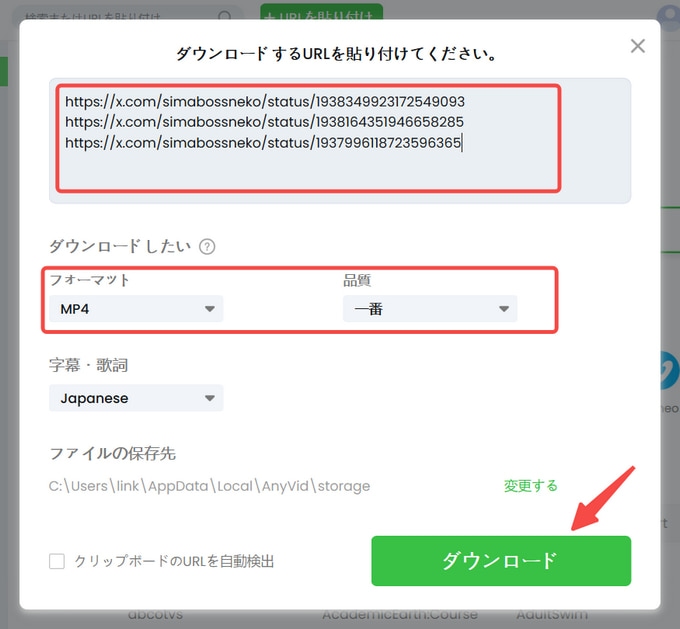The image size is (680, 629).
Task: Click the first URL ending in 549093
Action: [x=265, y=102]
